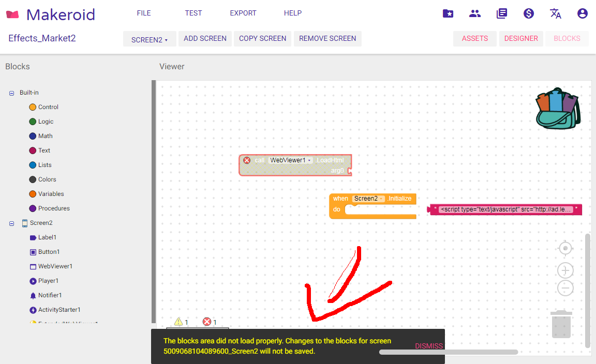Screen dimensions: 596x364
Task: Open the HELP menu
Action: coord(293,13)
